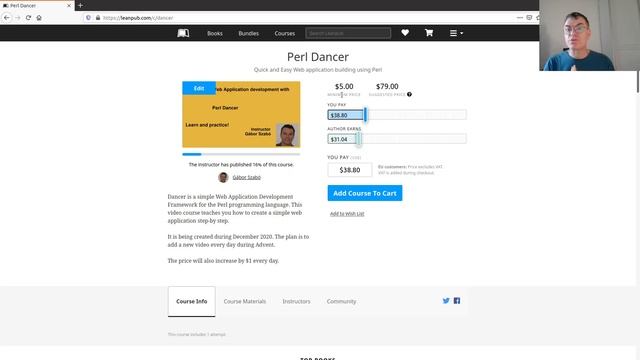Click the Perl Dancer page heading
Image resolution: width=640 pixels, height=360 pixels.
(x=318, y=57)
